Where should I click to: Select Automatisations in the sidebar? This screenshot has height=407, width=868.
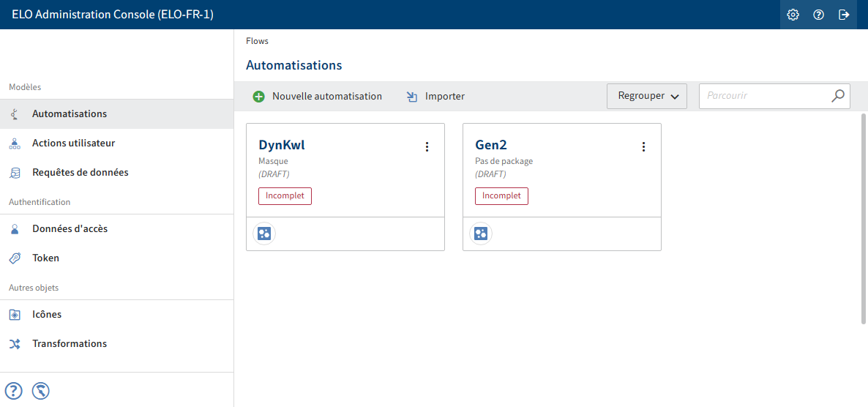pyautogui.click(x=117, y=114)
